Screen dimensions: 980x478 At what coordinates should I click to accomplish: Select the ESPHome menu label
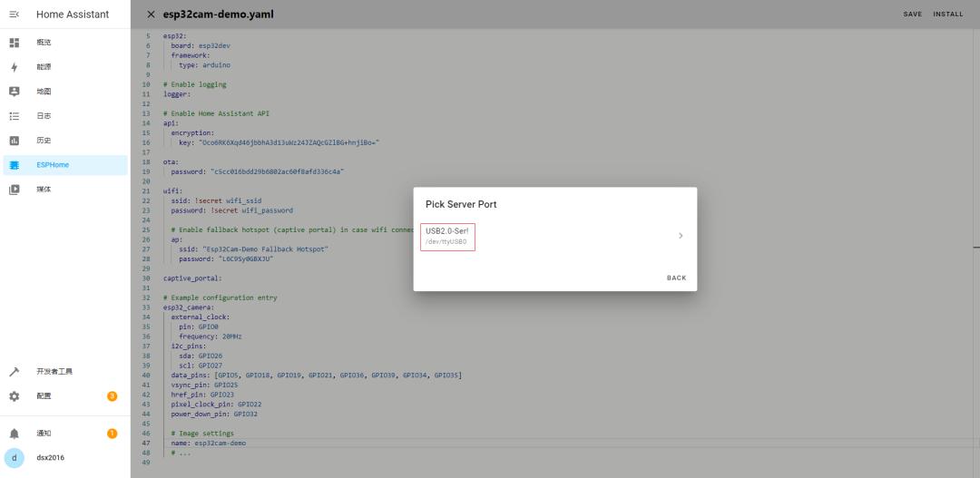click(53, 165)
